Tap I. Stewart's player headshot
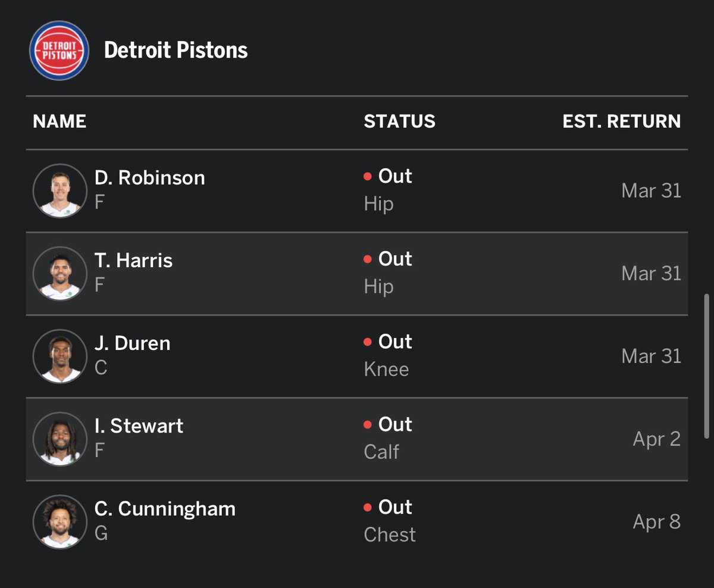This screenshot has width=714, height=588. 59,439
